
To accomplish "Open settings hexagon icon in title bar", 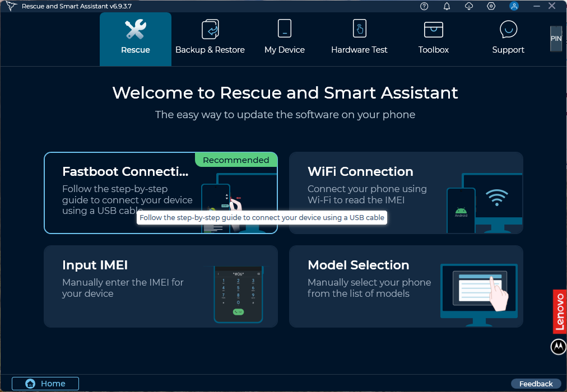I will (x=491, y=6).
